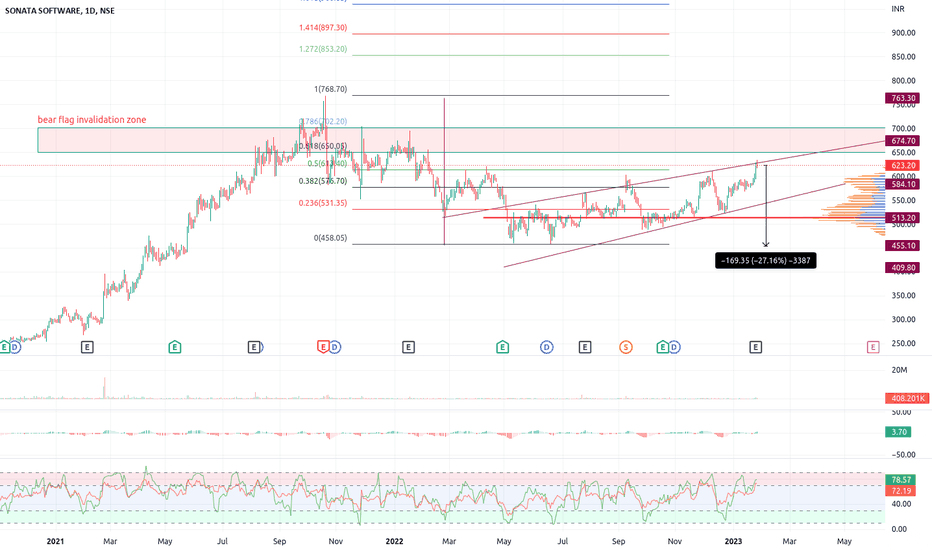Click the green earnings marker near May 2022

pos(502,347)
